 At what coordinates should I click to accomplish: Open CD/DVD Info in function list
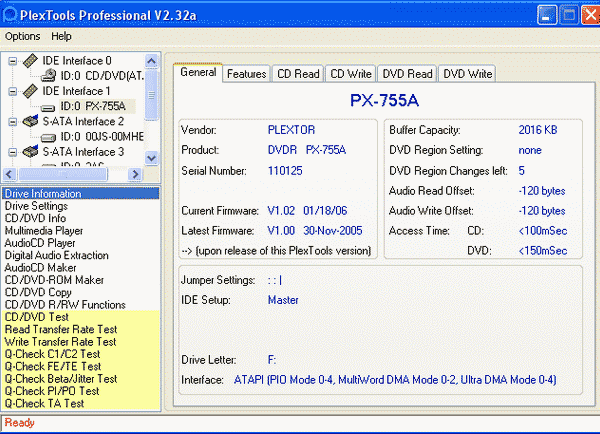81,218
